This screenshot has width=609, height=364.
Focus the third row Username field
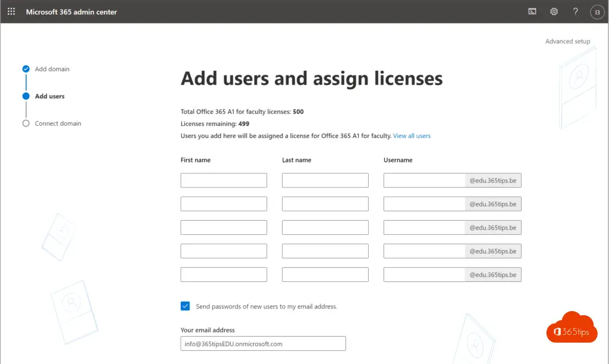(425, 228)
